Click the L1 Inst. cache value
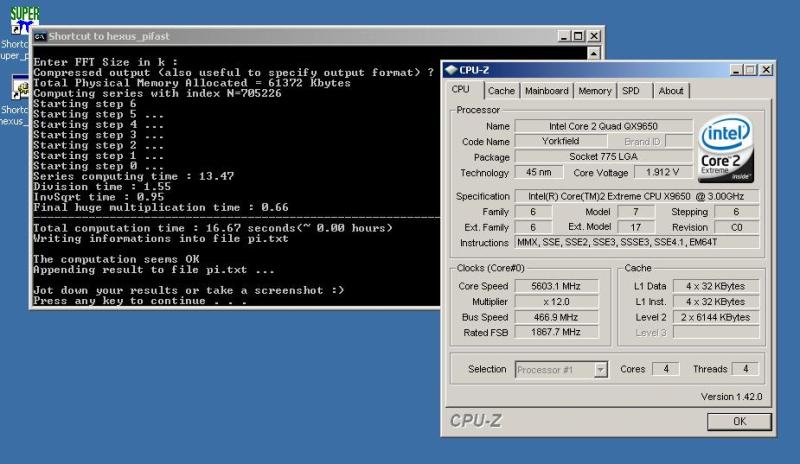Viewport: 800px width, 464px height. tap(716, 302)
